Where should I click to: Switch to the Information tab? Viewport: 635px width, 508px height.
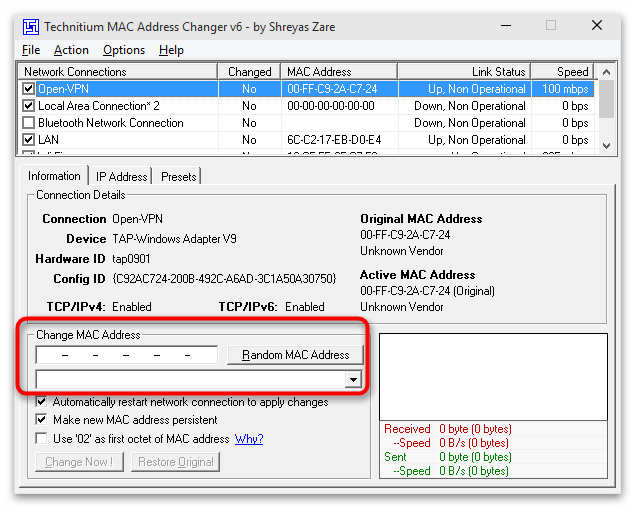pos(54,176)
